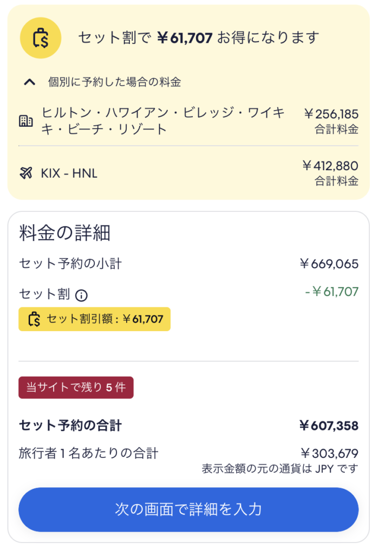Open the セット割 info circle icon
Viewport: 392px width, 555px height.
[81, 295]
